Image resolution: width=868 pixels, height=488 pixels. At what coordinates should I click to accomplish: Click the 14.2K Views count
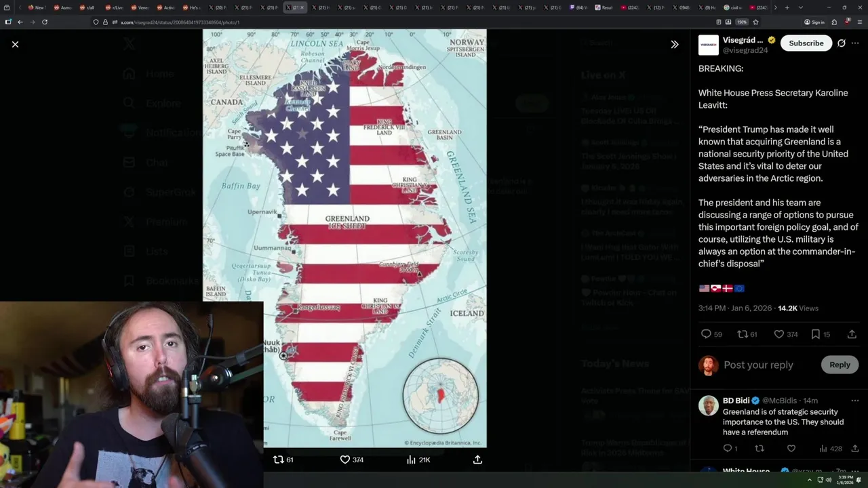pyautogui.click(x=798, y=308)
